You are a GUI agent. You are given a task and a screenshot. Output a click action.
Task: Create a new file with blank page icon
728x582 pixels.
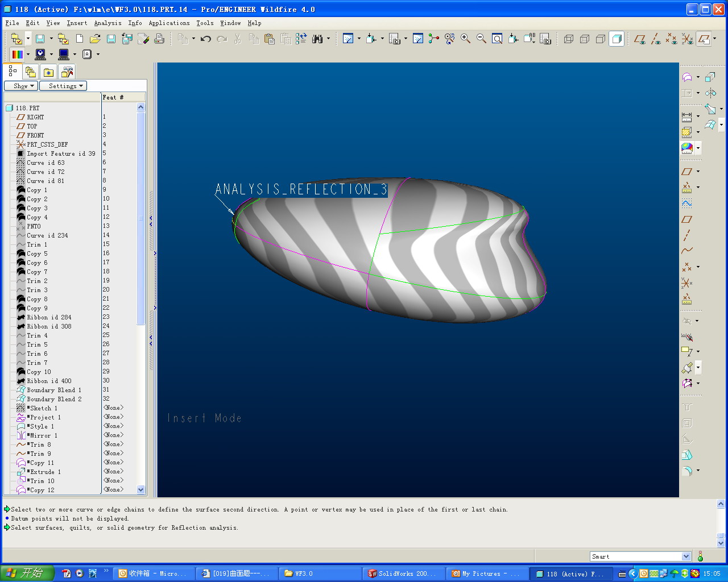pos(80,39)
